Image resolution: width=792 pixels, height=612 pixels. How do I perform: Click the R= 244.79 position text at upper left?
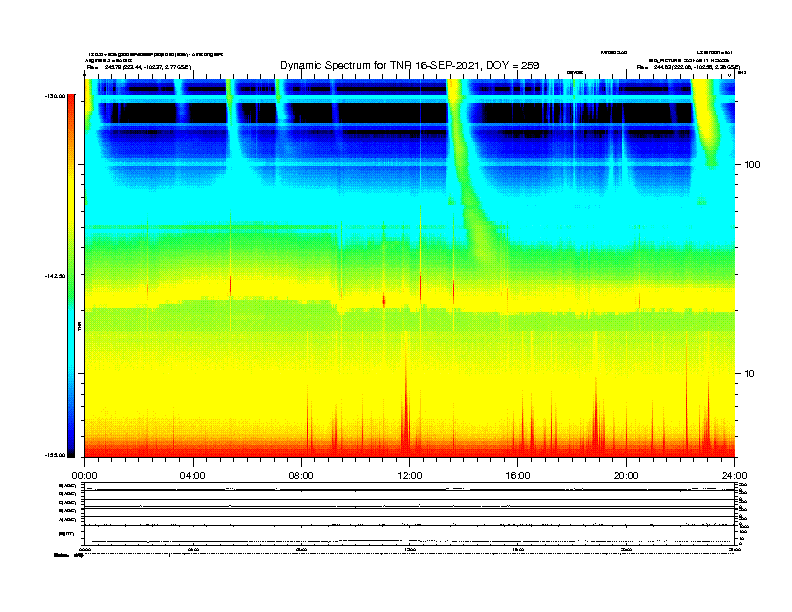point(139,67)
